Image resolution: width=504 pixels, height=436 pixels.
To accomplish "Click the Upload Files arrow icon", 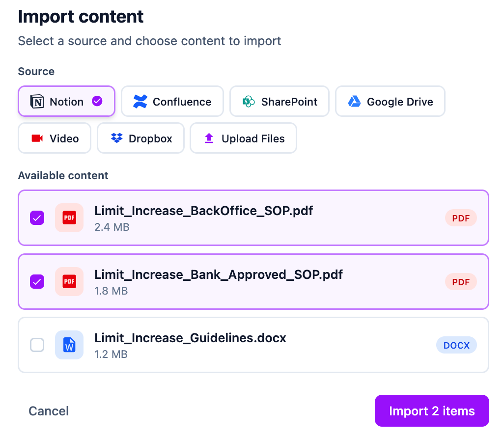I will pos(209,138).
